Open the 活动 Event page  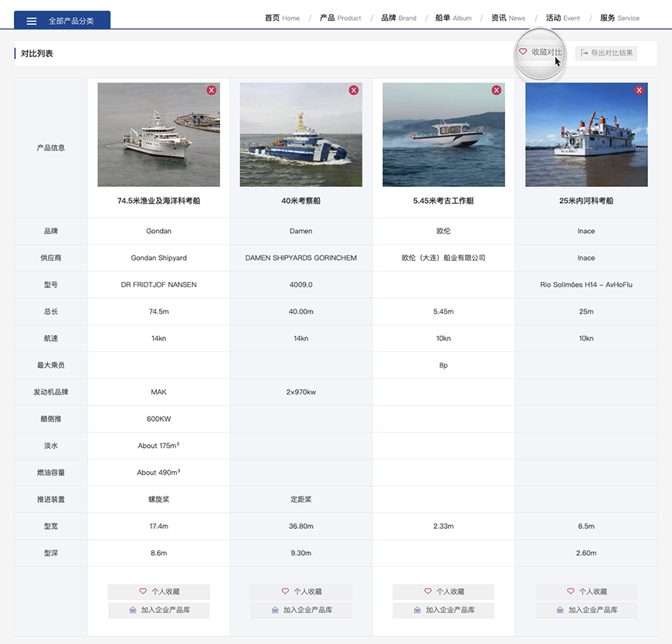[563, 18]
